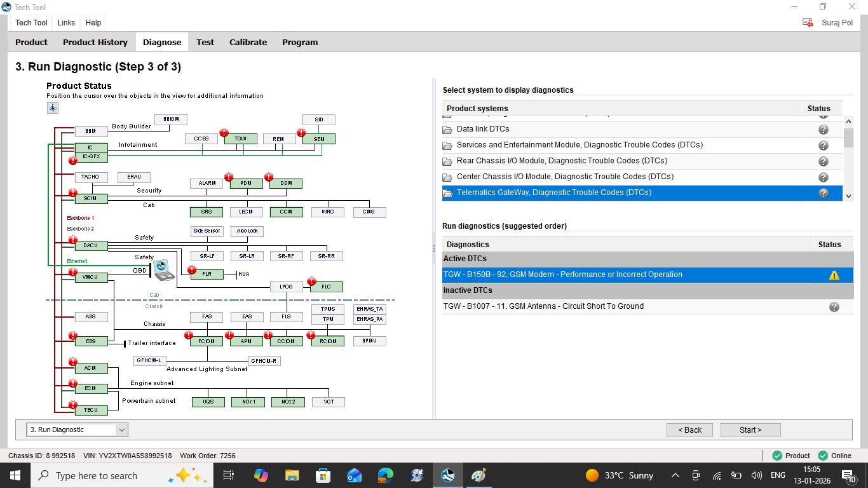
Task: Click the yellow warning icon for B150B DTC
Action: click(x=834, y=275)
